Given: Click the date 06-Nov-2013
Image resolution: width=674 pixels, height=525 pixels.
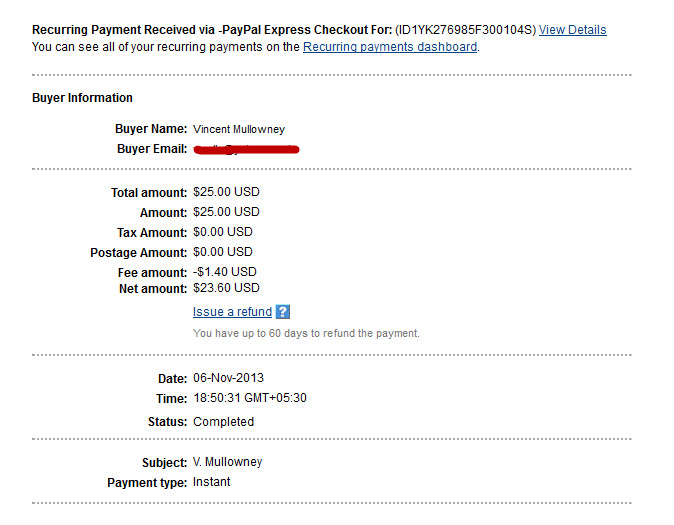Looking at the screenshot, I should [228, 378].
